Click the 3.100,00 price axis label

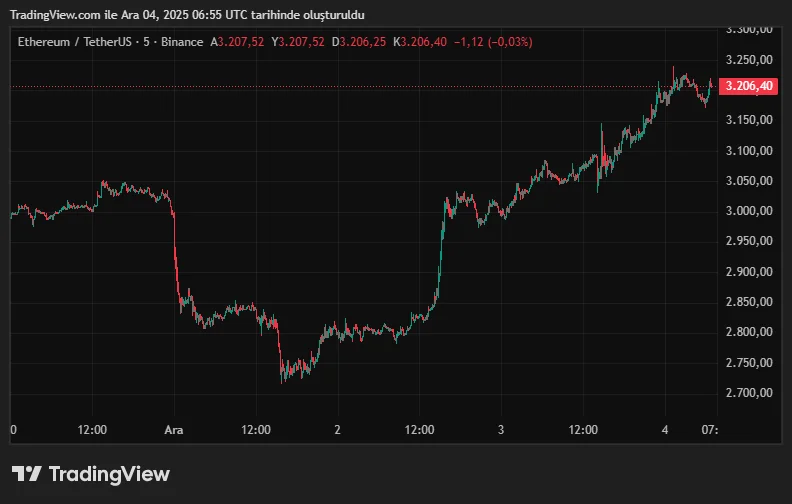[x=749, y=151]
